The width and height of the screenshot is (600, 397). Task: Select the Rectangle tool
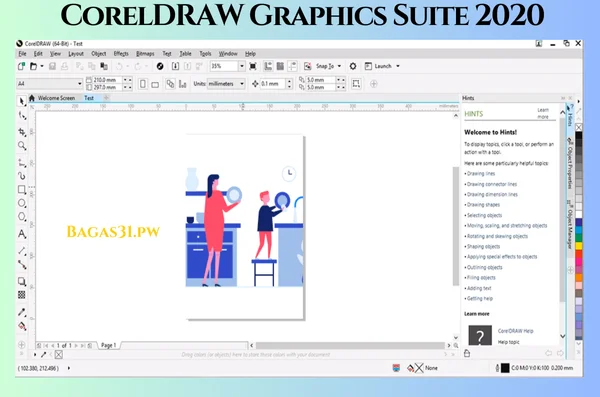tap(22, 190)
